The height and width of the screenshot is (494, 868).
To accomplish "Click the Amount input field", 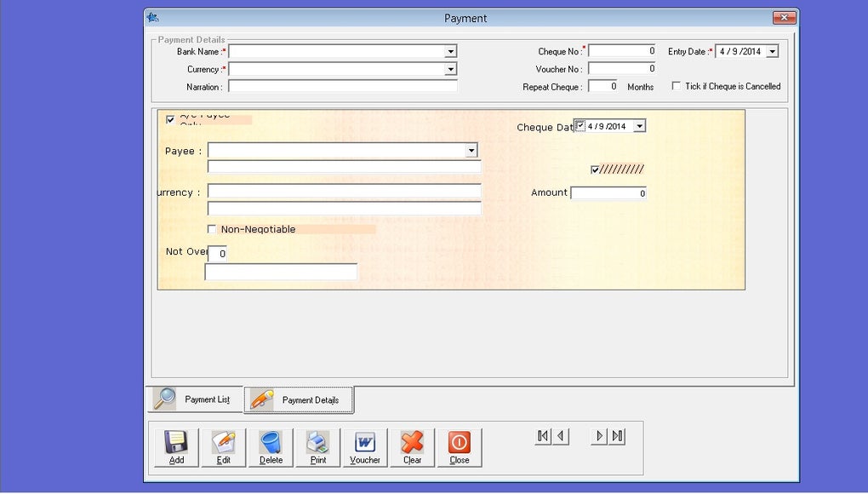I will click(x=608, y=193).
